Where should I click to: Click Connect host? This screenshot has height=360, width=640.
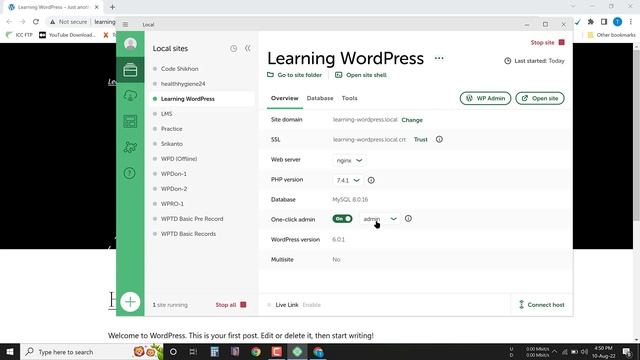coord(542,305)
